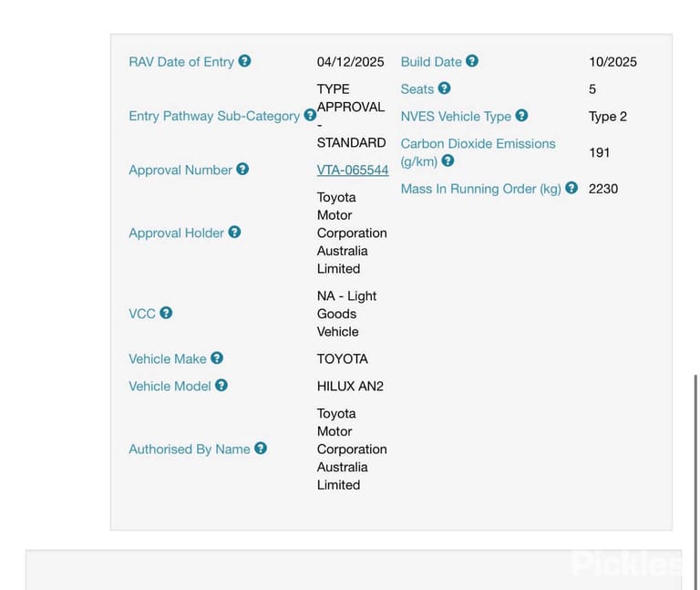This screenshot has height=590, width=700.
Task: Show help icon next to Seats
Action: click(444, 88)
